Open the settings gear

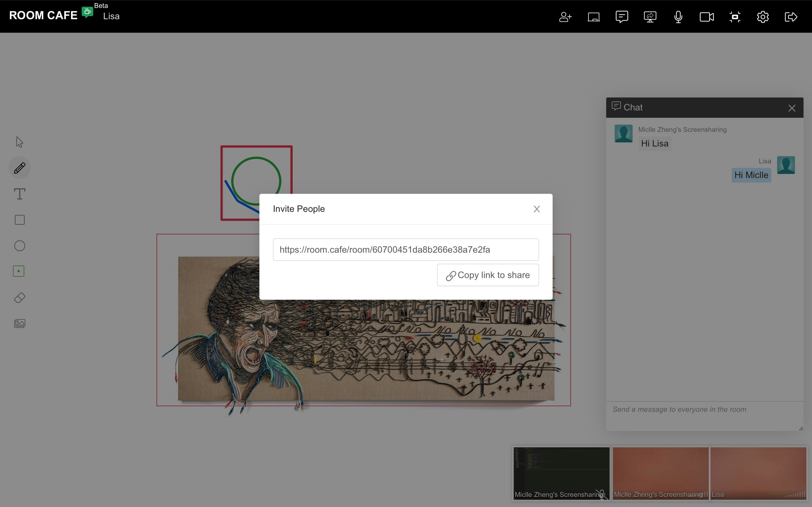pos(763,17)
